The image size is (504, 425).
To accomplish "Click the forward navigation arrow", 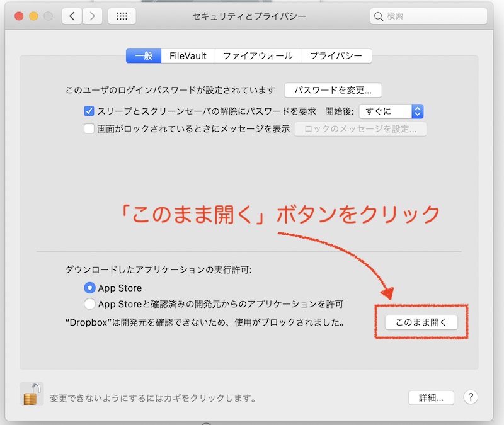I will click(92, 16).
